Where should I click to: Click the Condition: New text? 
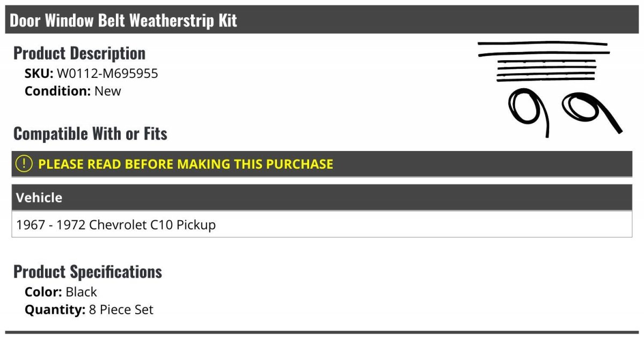click(73, 91)
